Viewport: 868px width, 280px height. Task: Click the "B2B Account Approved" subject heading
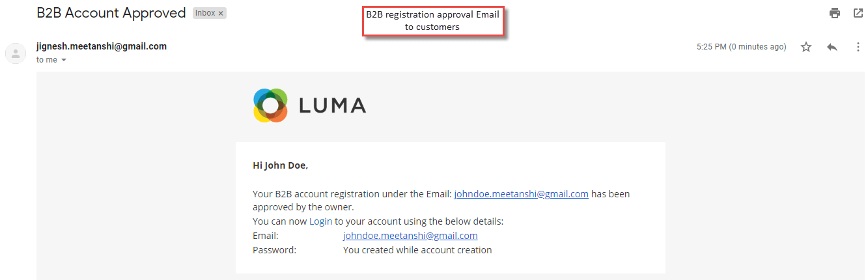pyautogui.click(x=111, y=13)
